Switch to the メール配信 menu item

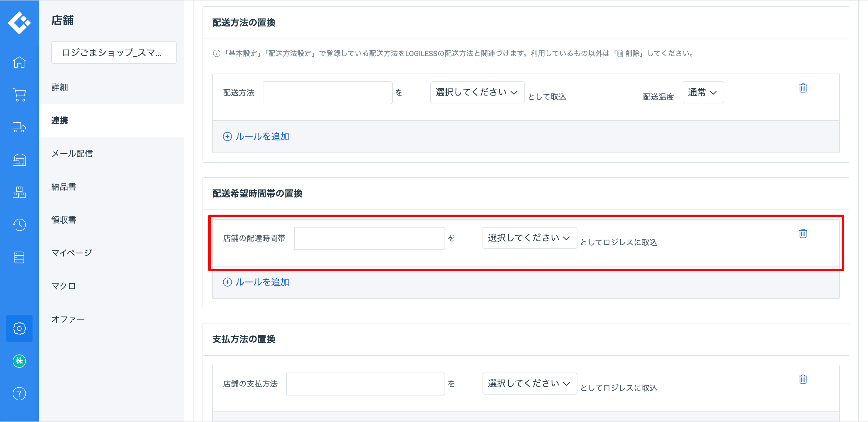(x=72, y=154)
